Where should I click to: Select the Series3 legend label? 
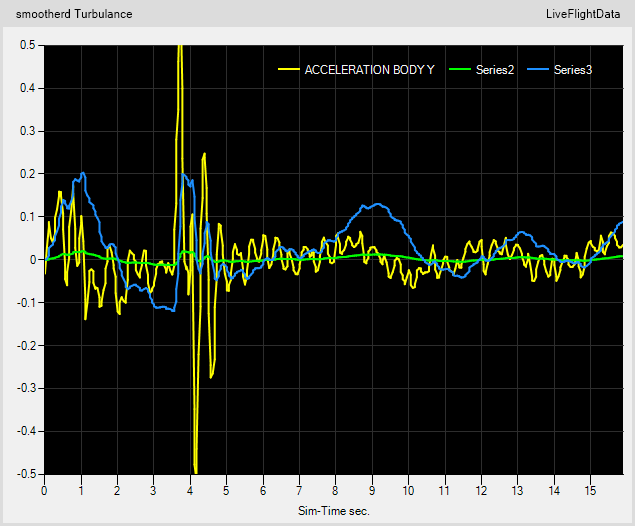pyautogui.click(x=573, y=70)
